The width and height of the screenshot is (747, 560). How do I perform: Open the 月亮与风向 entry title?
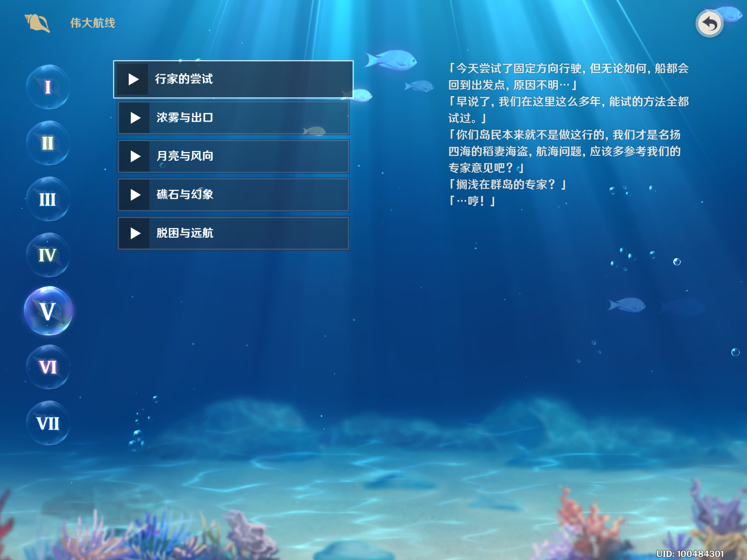click(185, 156)
